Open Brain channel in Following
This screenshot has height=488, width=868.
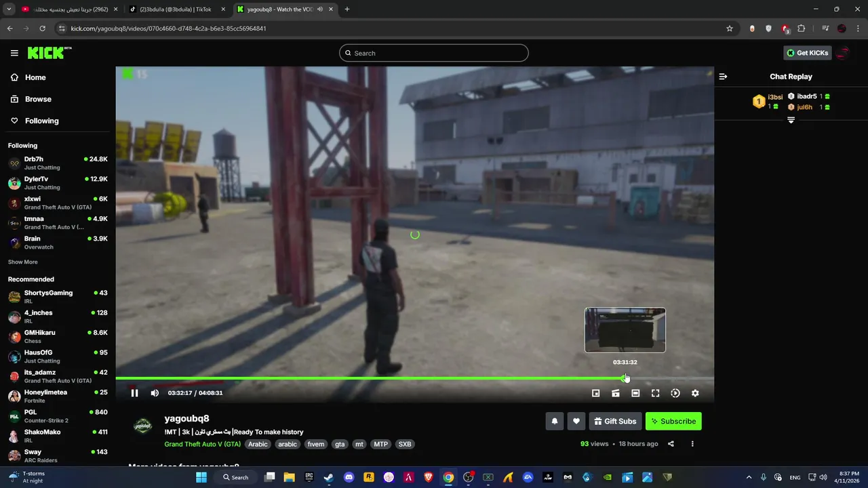click(58, 243)
